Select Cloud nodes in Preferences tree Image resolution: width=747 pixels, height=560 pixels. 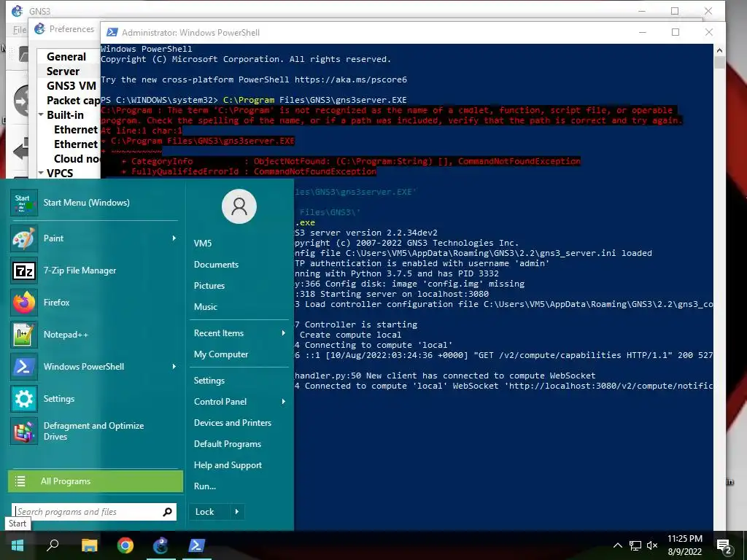(x=77, y=158)
